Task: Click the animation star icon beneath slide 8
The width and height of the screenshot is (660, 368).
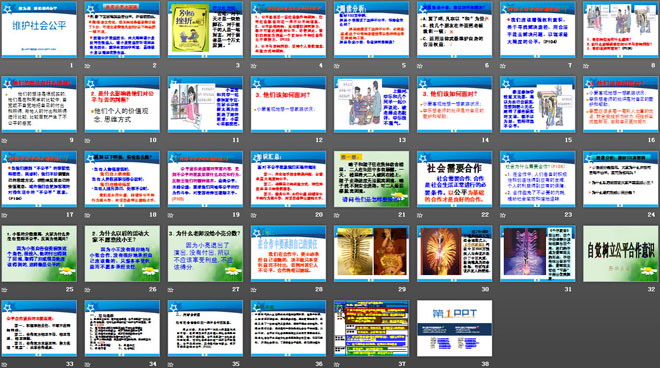Action: point(586,66)
